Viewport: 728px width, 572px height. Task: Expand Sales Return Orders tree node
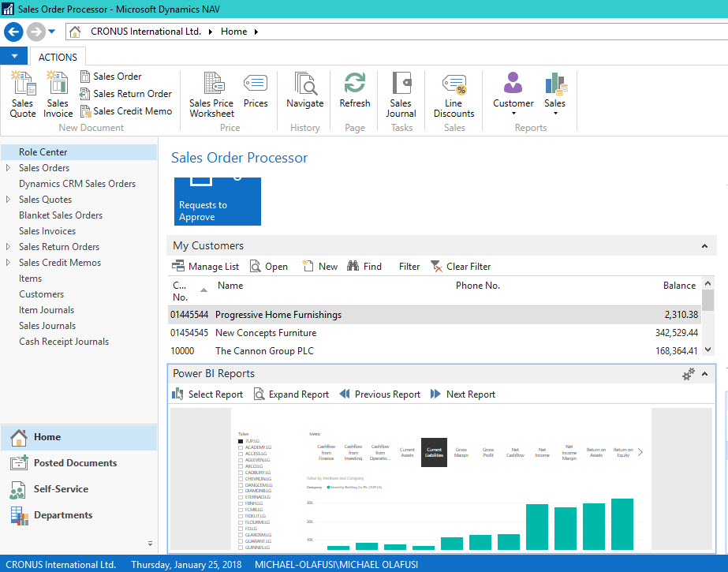tap(8, 246)
